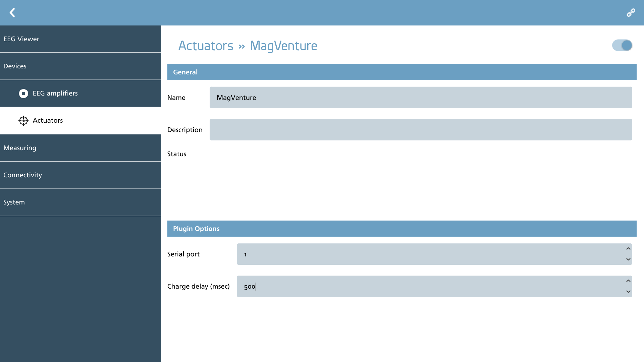Decrease Serial port value with down arrow
This screenshot has height=362, width=644.
(x=628, y=259)
